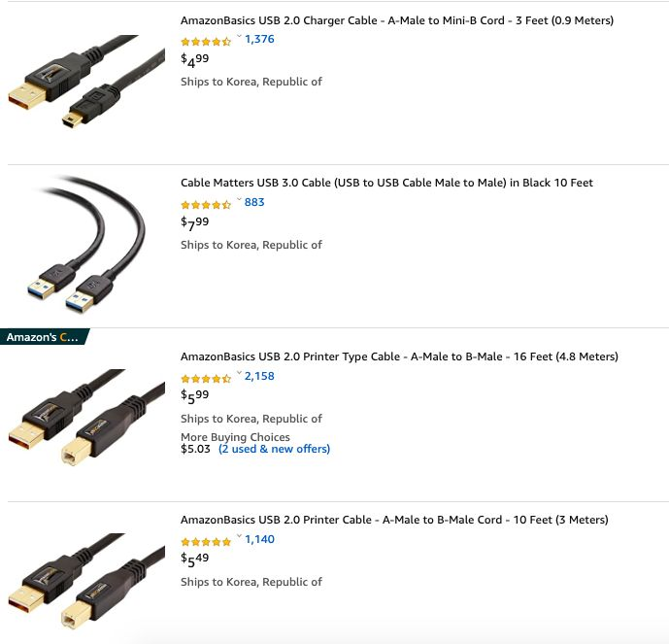
Task: Open Cable Matters USB 3.0 Cable title
Action: [x=386, y=183]
